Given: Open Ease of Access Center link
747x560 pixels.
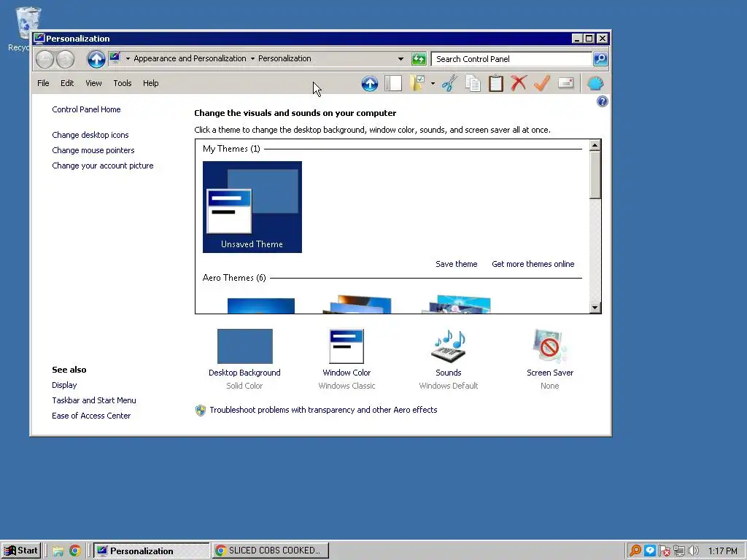Looking at the screenshot, I should (91, 416).
